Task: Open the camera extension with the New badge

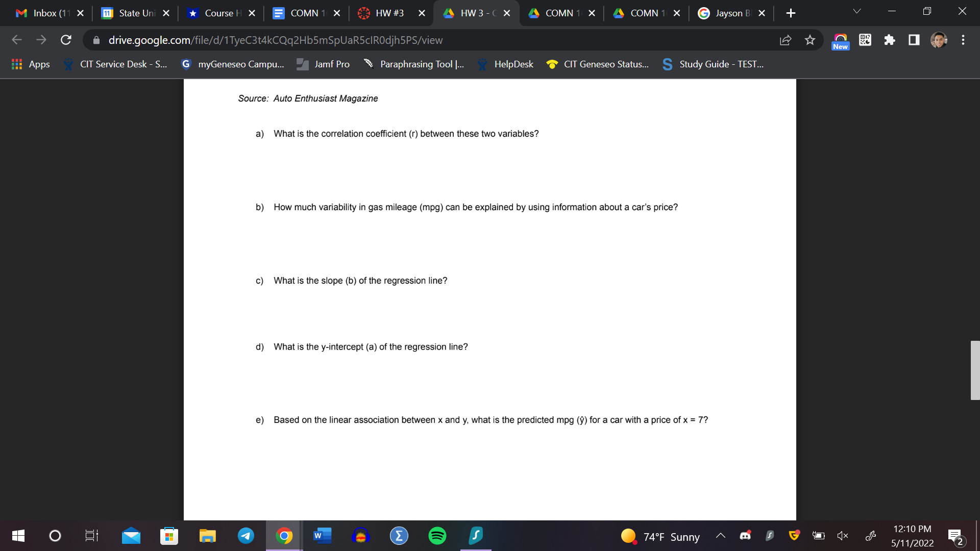Action: tap(840, 39)
